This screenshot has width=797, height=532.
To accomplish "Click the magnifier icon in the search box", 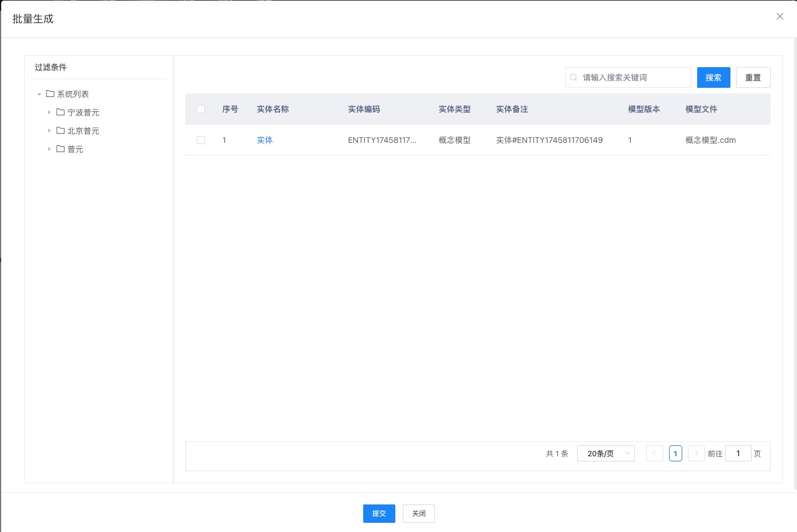I will [574, 77].
